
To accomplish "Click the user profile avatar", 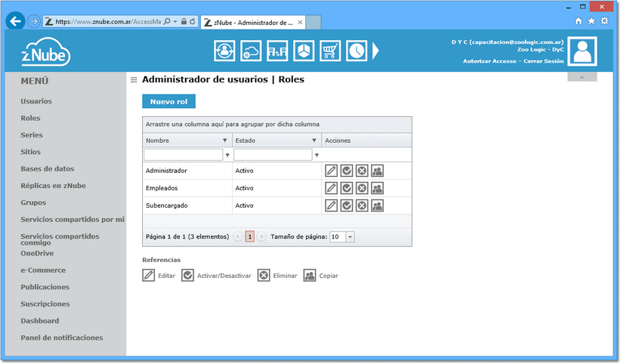I will [582, 51].
